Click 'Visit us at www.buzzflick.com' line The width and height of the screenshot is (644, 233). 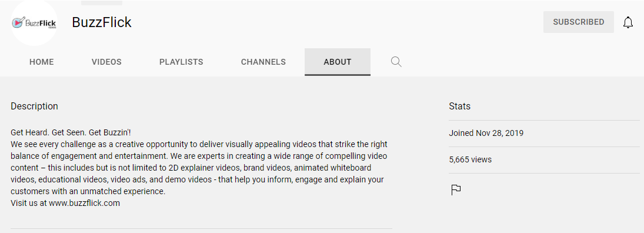tap(65, 203)
